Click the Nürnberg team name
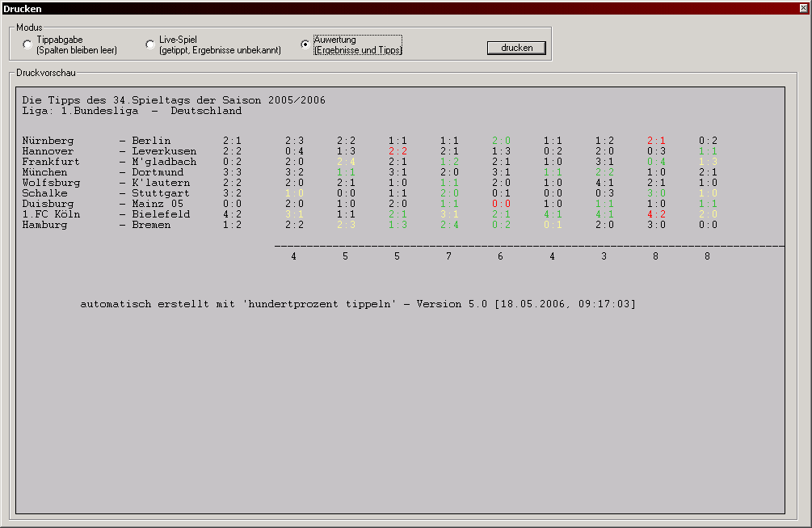 point(48,141)
